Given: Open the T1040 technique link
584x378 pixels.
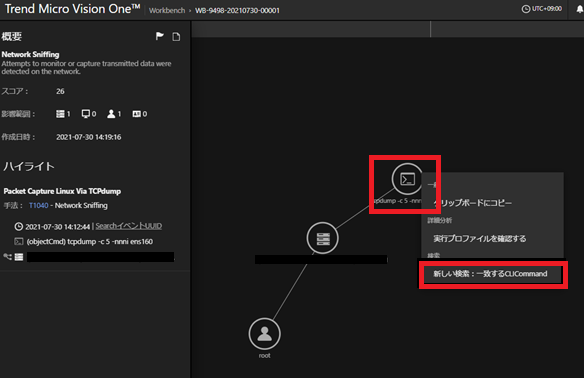Looking at the screenshot, I should [39, 206].
